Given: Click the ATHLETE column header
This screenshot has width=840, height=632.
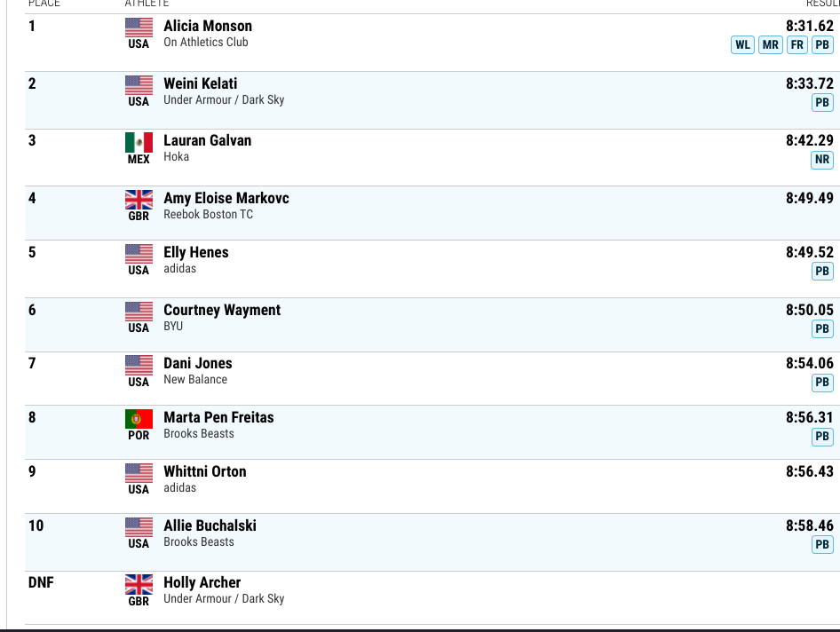Looking at the screenshot, I should pos(147,4).
